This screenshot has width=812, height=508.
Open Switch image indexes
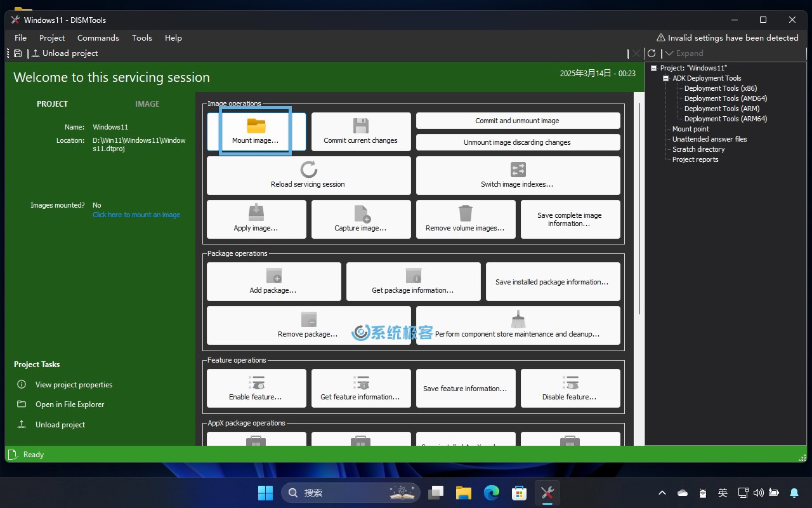click(518, 175)
